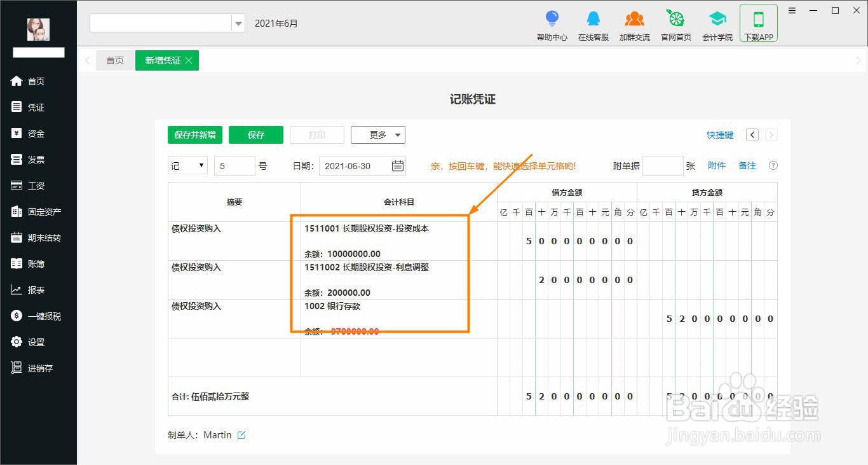
Task: Open the hamburger menu at top right
Action: pyautogui.click(x=791, y=10)
